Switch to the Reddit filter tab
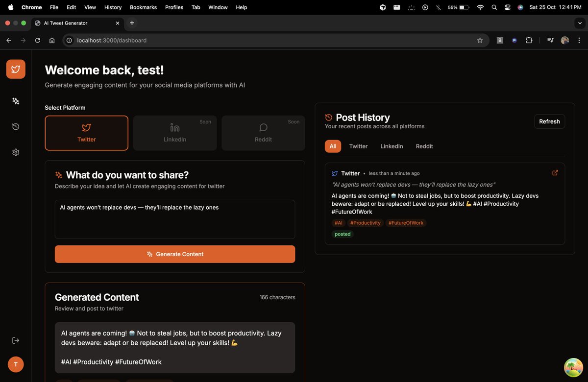This screenshot has height=382, width=588. (x=424, y=146)
